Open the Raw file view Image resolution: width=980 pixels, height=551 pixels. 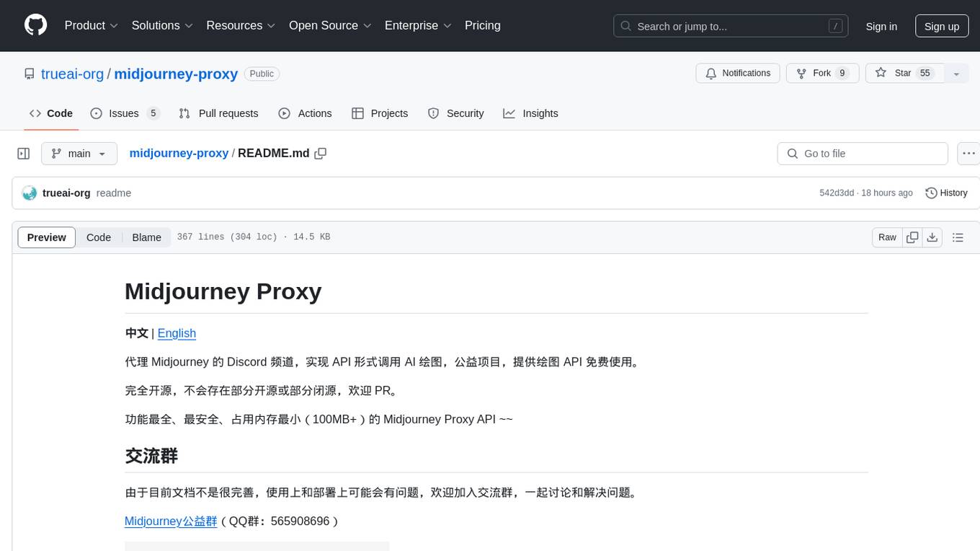(x=887, y=237)
